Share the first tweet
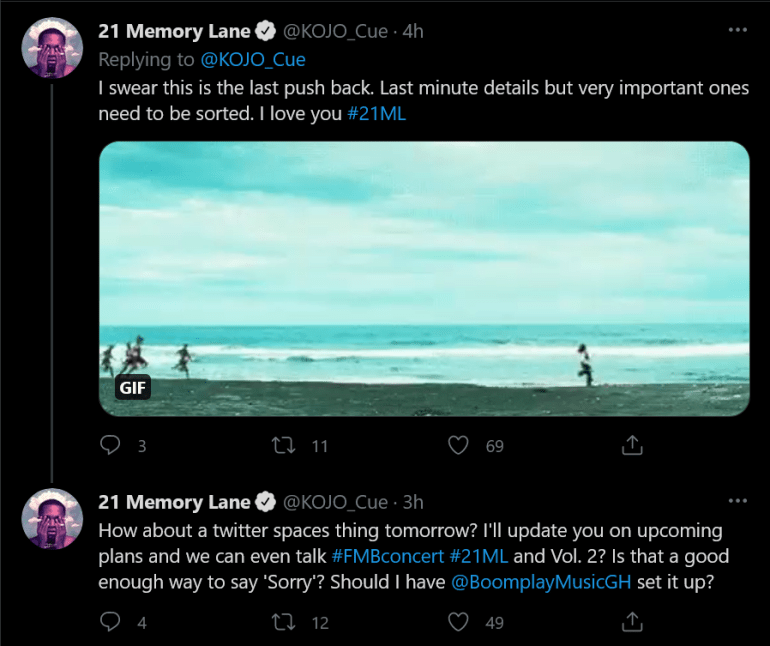 [x=632, y=446]
